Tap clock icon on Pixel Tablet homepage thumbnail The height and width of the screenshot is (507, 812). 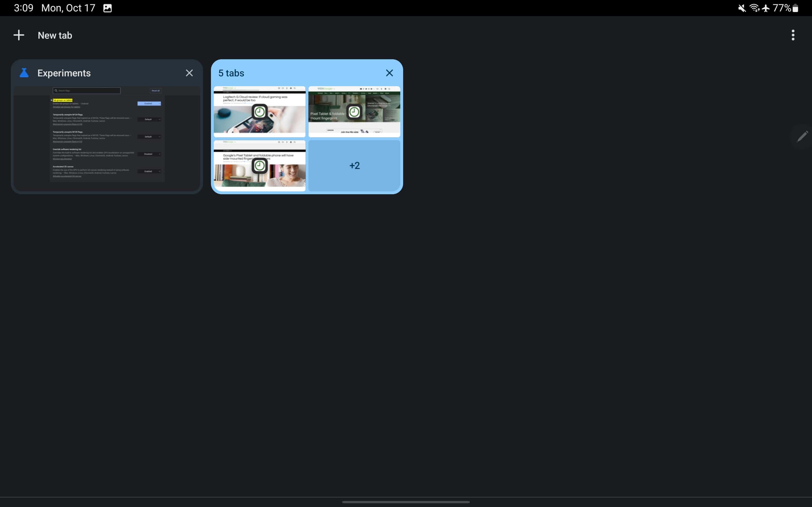(354, 112)
